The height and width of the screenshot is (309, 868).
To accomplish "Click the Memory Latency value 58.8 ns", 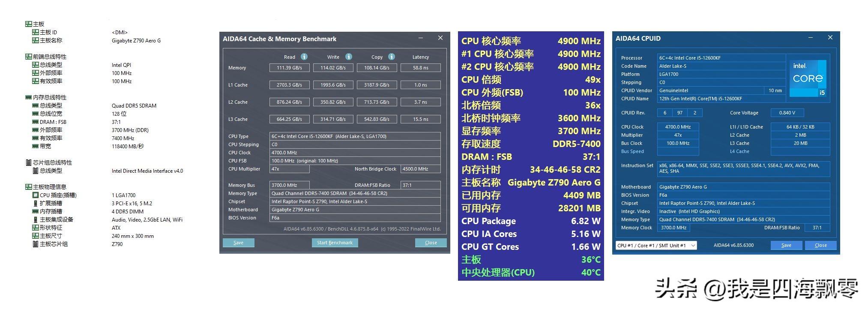I will coord(420,68).
